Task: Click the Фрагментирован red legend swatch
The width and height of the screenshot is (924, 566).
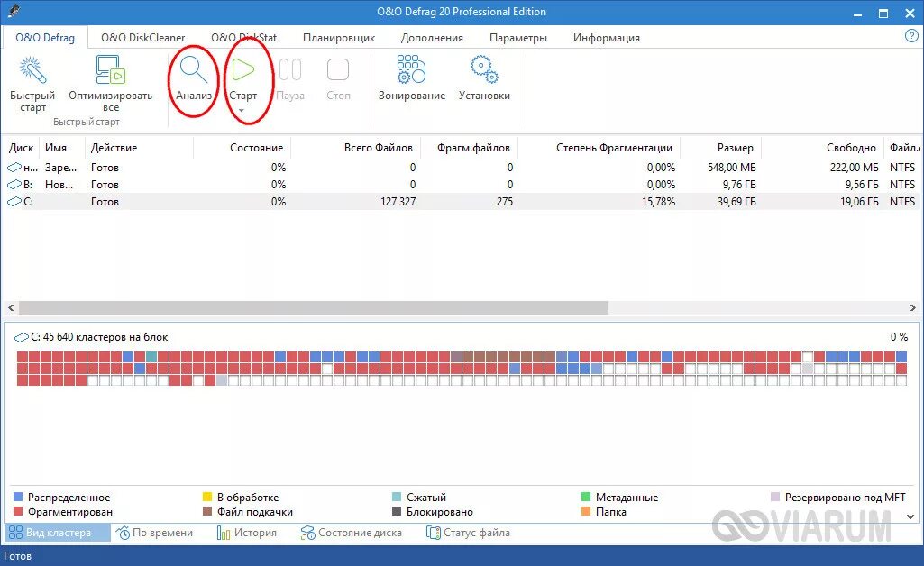Action: click(18, 512)
